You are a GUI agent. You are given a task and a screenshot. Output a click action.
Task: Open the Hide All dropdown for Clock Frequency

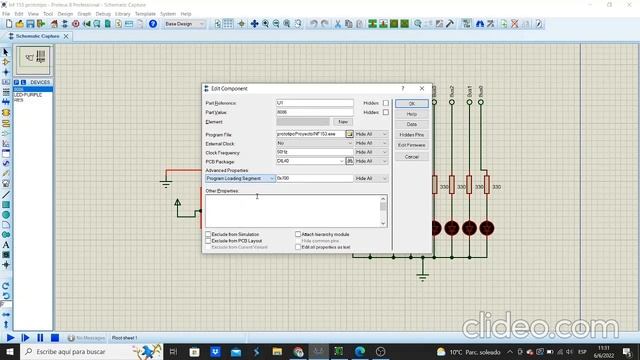371,152
